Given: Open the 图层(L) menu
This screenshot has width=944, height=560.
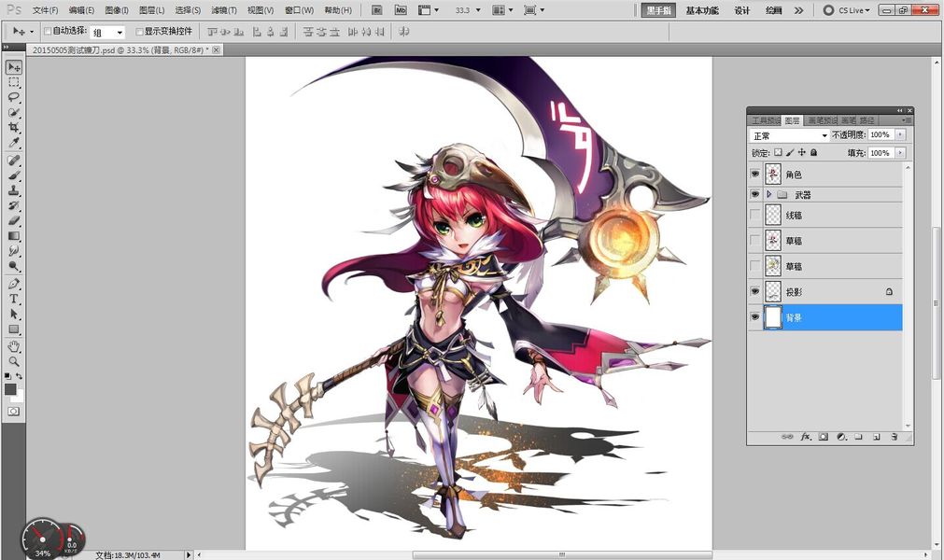Looking at the screenshot, I should 151,10.
